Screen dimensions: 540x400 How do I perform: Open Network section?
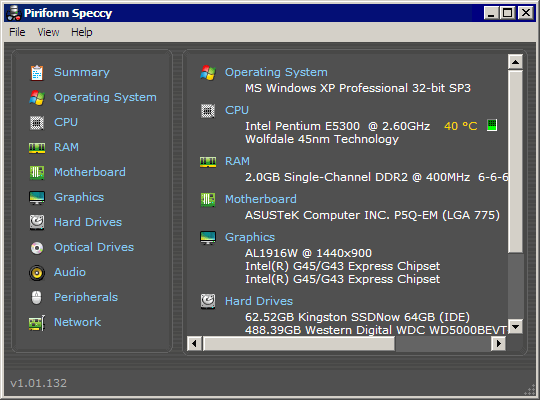pos(77,322)
